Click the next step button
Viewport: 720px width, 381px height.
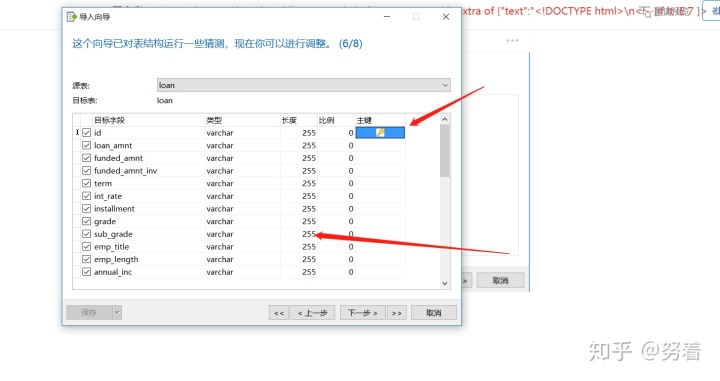pyautogui.click(x=362, y=313)
